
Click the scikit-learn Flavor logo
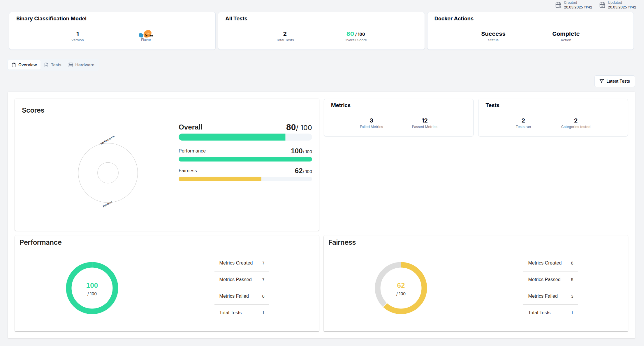[146, 34]
